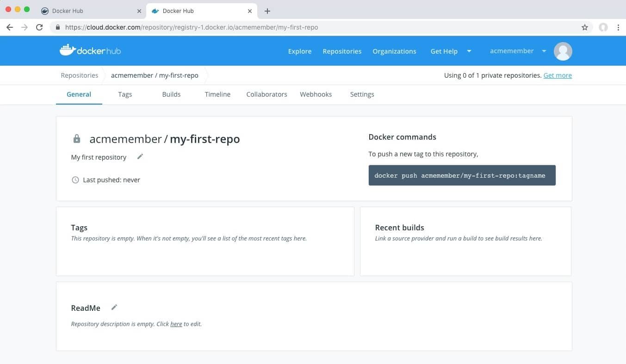The height and width of the screenshot is (364, 626).
Task: Click the Tags section heading
Action: tap(79, 228)
